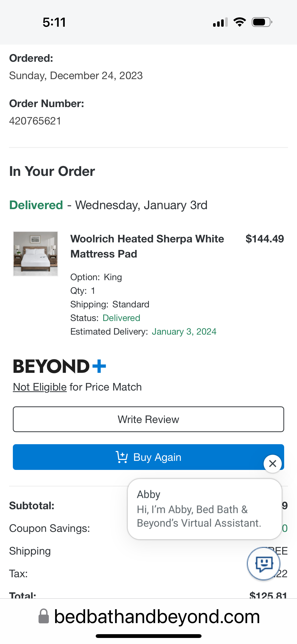Open the Not Eligible price match link
297x644 pixels.
tap(40, 387)
